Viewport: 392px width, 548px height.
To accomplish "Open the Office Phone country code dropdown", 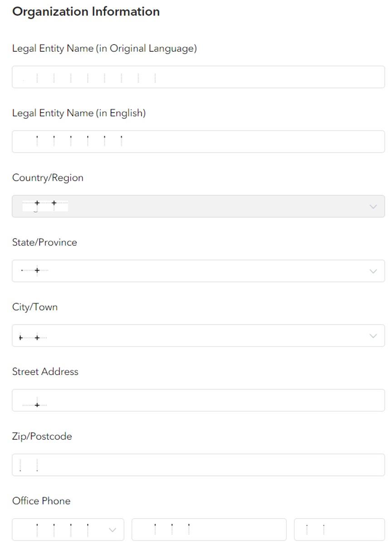I will pos(68,530).
